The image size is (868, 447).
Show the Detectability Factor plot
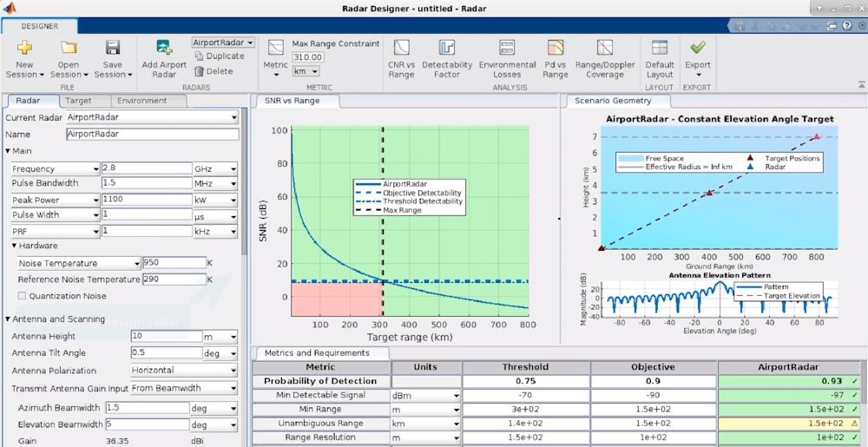click(447, 49)
